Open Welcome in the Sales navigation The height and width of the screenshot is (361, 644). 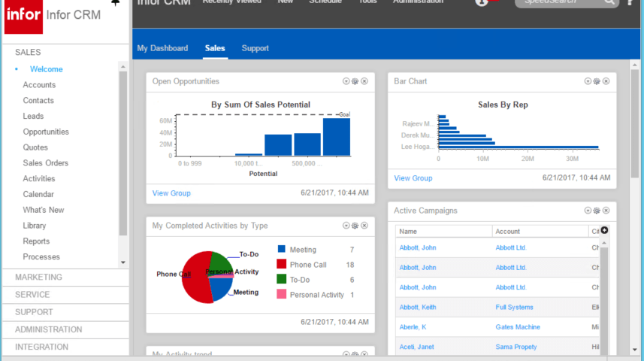(x=47, y=69)
